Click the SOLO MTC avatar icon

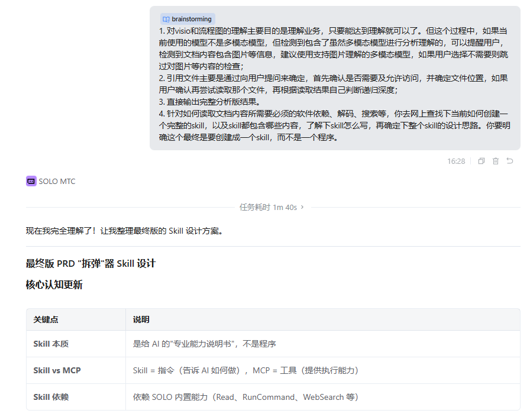click(31, 181)
